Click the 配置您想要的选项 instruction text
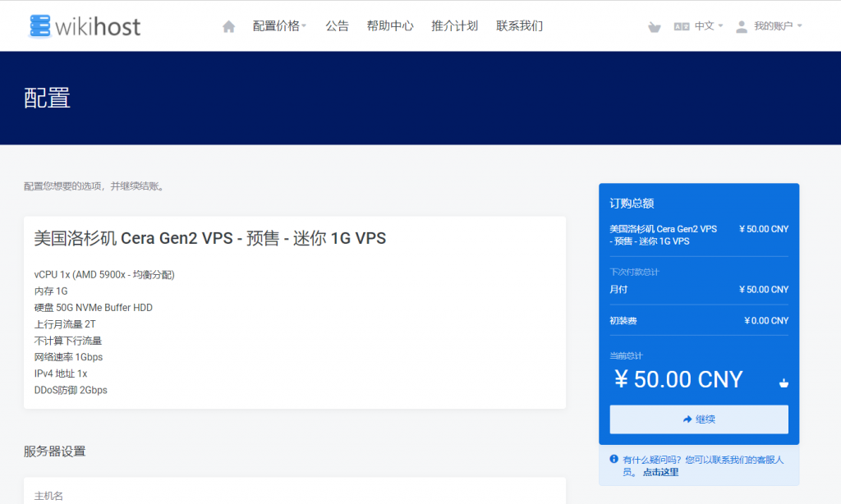This screenshot has width=841, height=504. point(94,186)
